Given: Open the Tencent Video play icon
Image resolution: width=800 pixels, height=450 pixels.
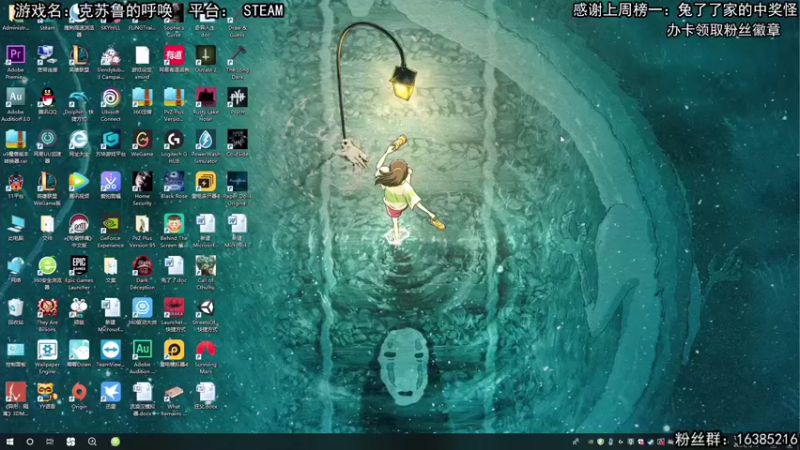Looking at the screenshot, I should tap(79, 182).
